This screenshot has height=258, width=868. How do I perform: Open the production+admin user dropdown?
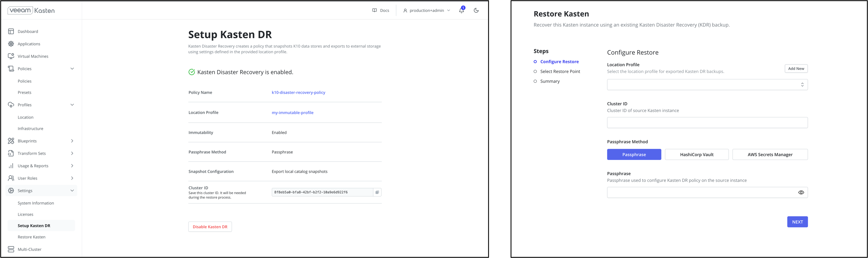[x=427, y=10]
